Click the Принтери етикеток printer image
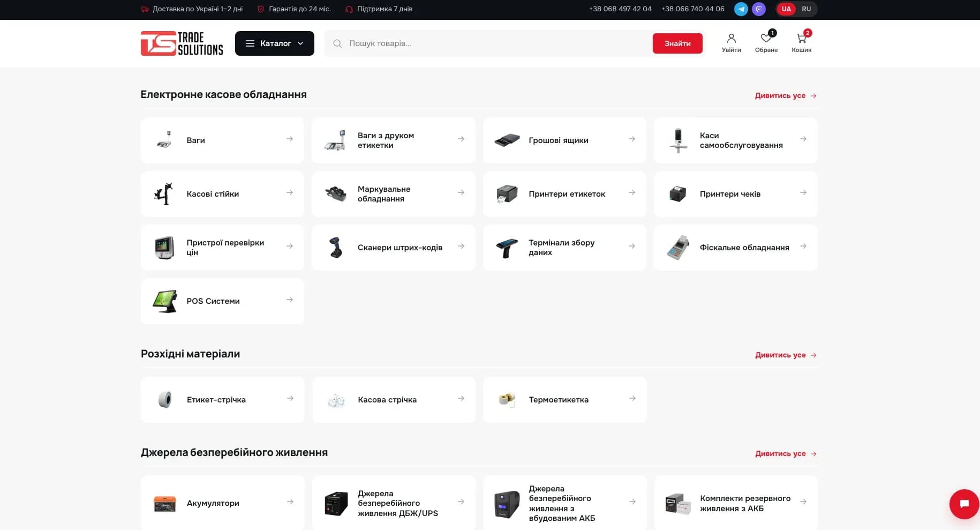This screenshot has width=980, height=530. tap(507, 193)
